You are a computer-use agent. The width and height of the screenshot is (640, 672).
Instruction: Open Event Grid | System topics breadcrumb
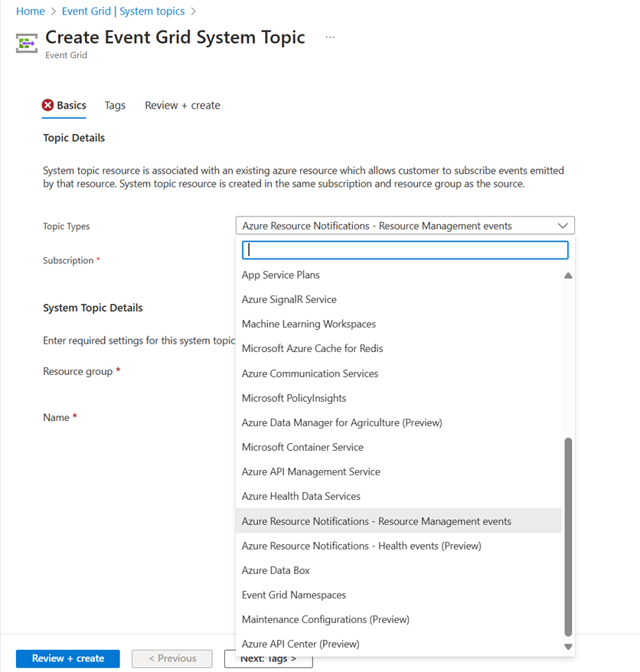point(123,11)
